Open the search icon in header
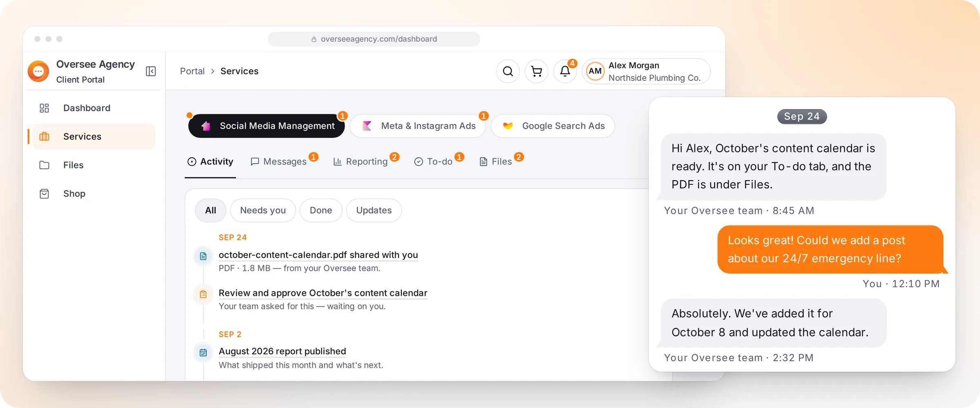The image size is (980, 408). pyautogui.click(x=508, y=71)
